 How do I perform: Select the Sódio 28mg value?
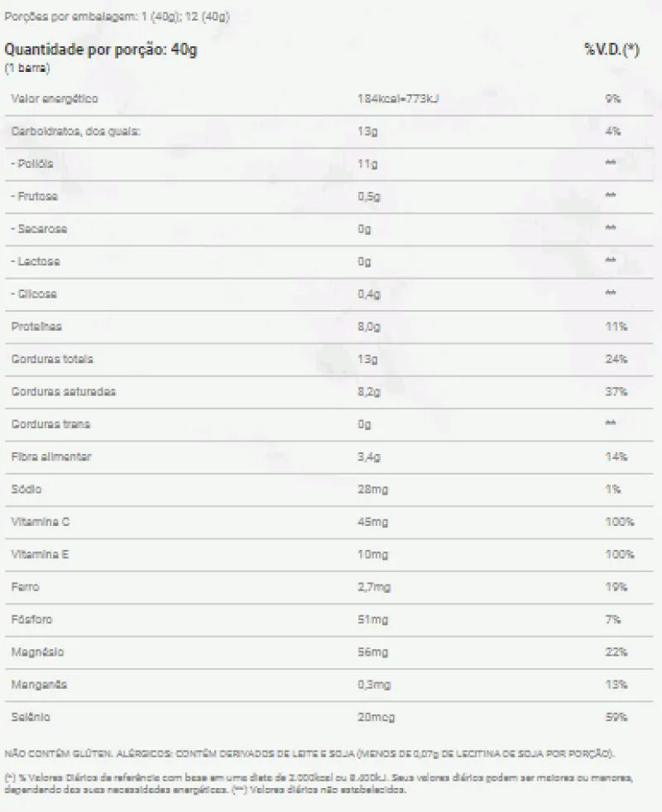coord(372,490)
